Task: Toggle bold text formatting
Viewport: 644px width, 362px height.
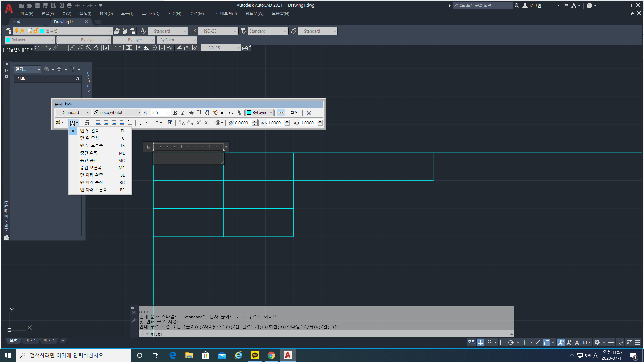Action: point(175,113)
